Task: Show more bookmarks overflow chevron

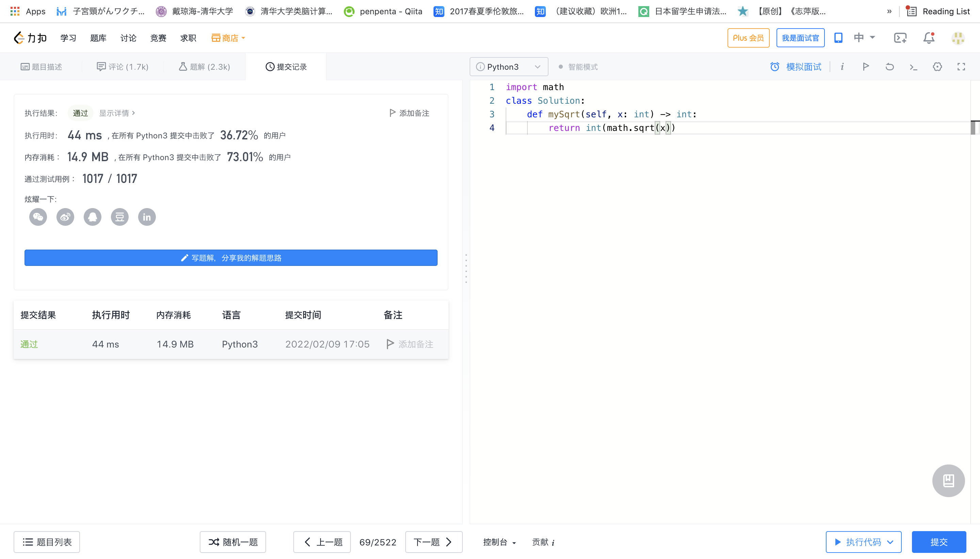Action: pyautogui.click(x=889, y=11)
